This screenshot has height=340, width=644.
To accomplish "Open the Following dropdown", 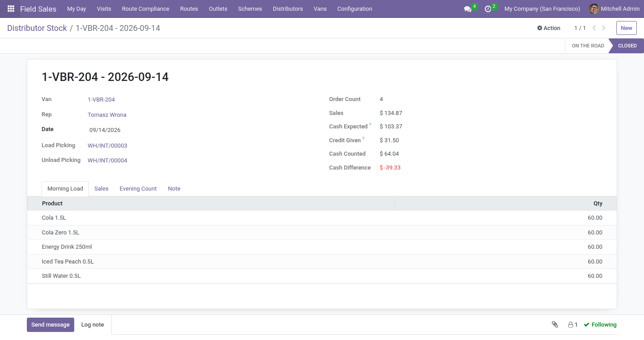I will (x=600, y=325).
